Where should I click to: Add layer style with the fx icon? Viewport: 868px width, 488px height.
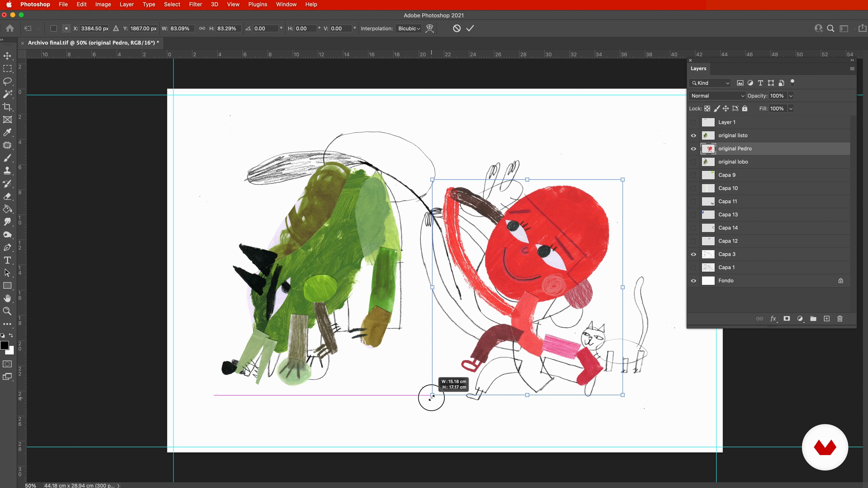pyautogui.click(x=773, y=319)
